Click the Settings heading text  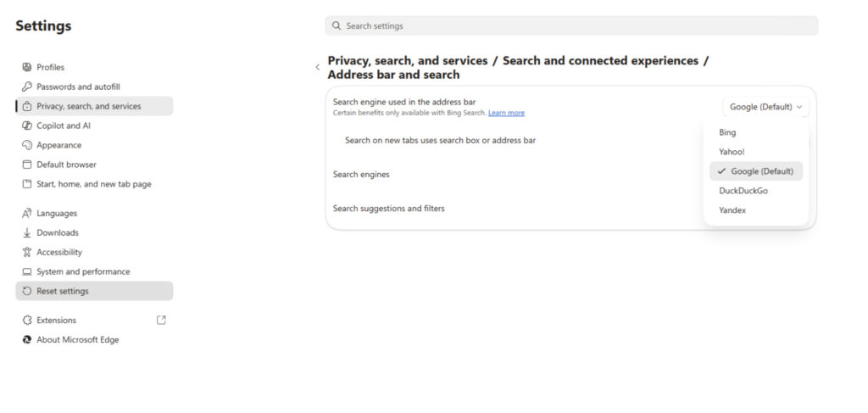43,26
